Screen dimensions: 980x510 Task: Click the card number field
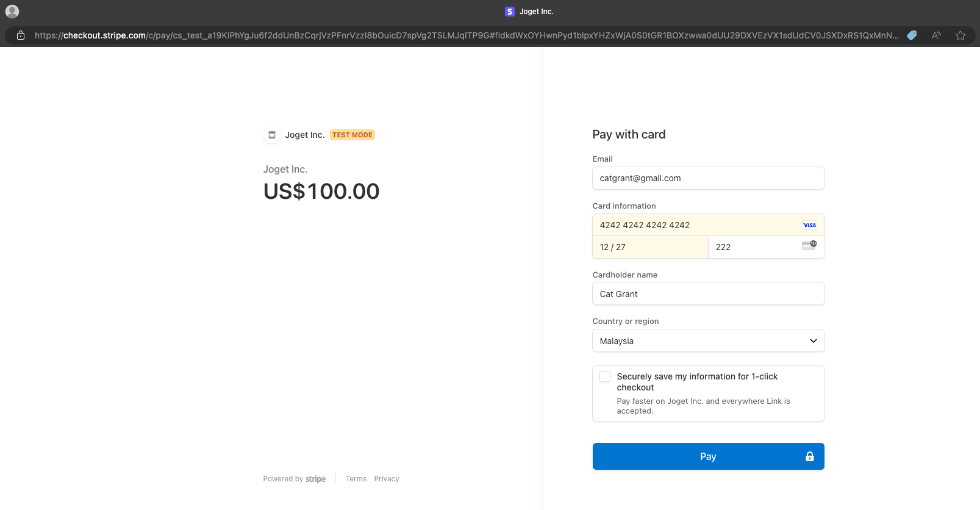point(695,225)
